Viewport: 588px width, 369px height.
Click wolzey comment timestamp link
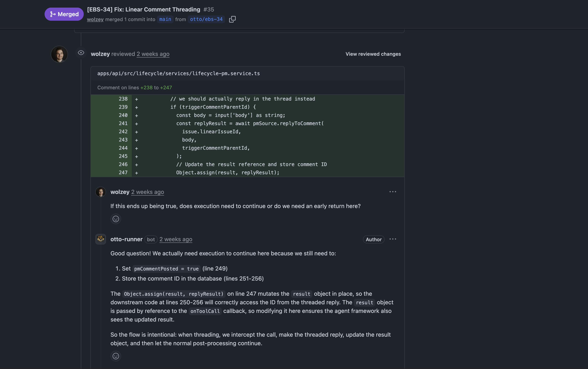click(x=147, y=192)
